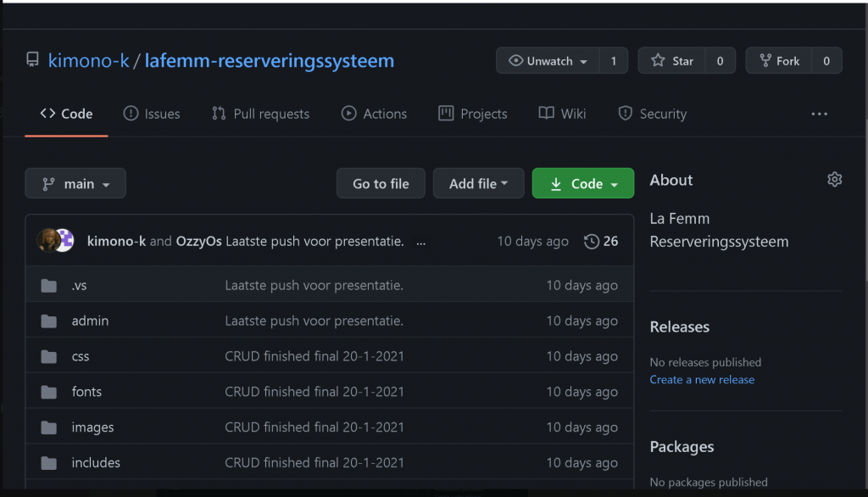Star this repository

click(672, 60)
